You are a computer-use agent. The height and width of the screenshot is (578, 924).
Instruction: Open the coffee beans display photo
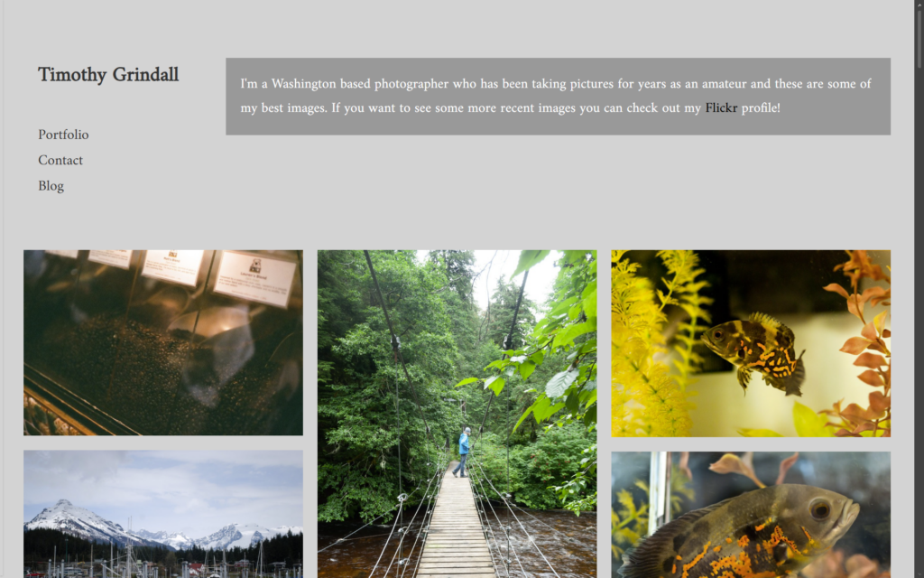click(163, 342)
